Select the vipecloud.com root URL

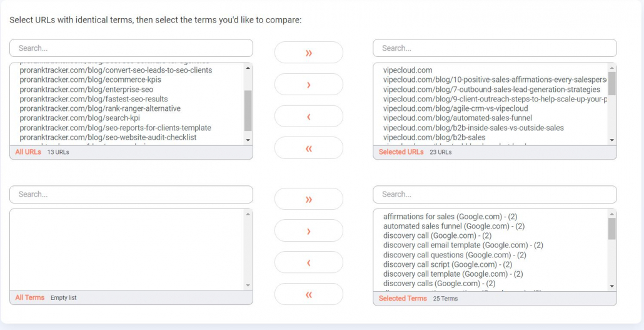[x=408, y=70]
